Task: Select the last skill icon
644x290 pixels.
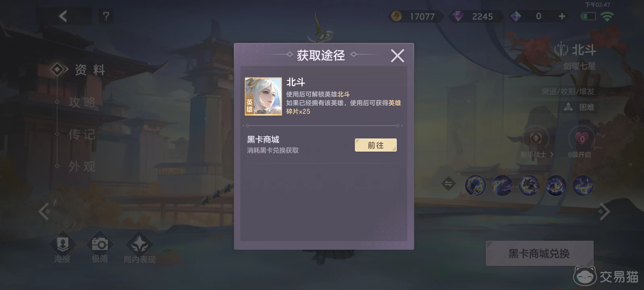Action: [583, 185]
